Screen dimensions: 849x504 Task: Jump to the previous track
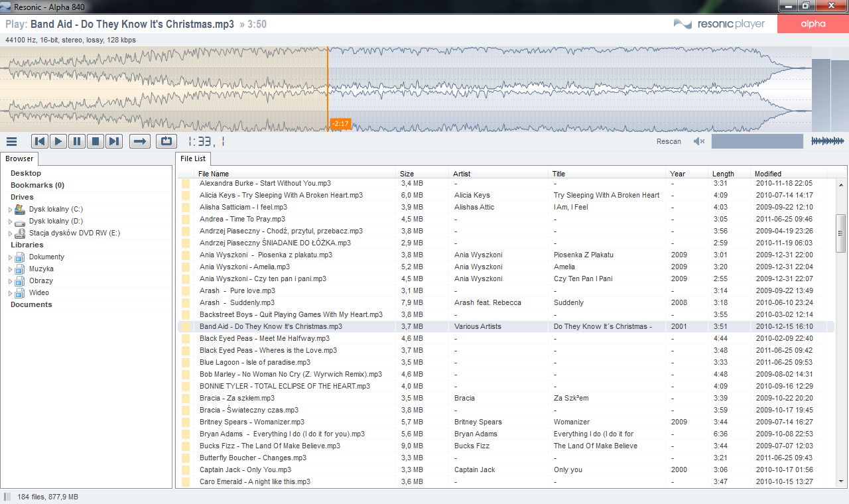pyautogui.click(x=40, y=141)
